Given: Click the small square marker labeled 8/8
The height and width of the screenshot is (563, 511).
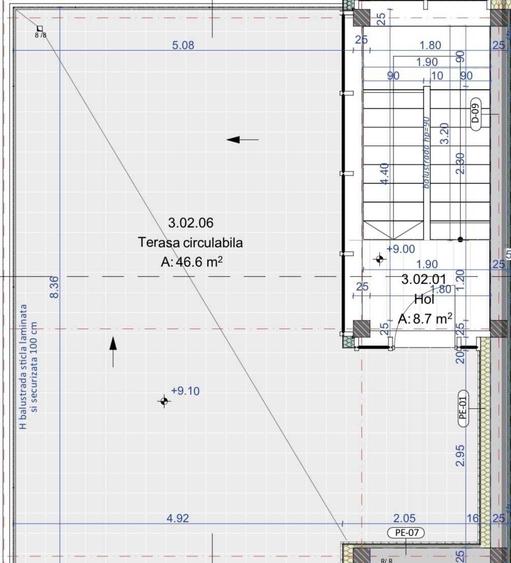Looking at the screenshot, I should click(x=40, y=28).
